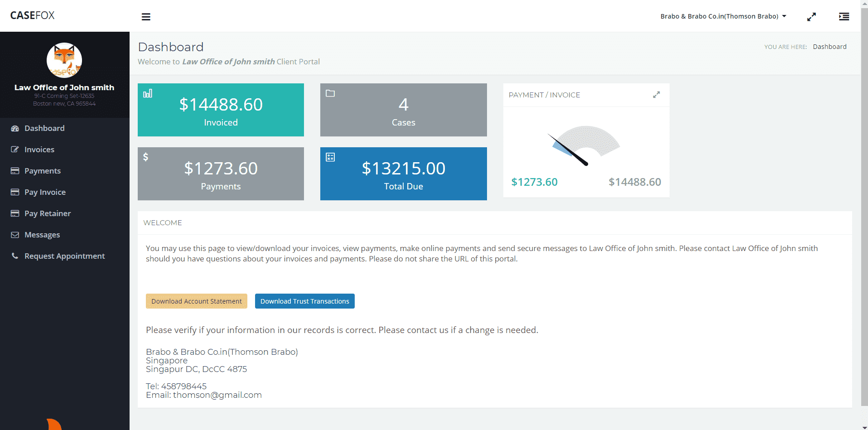Go to Invoices in the sidebar
868x430 pixels.
coord(39,150)
